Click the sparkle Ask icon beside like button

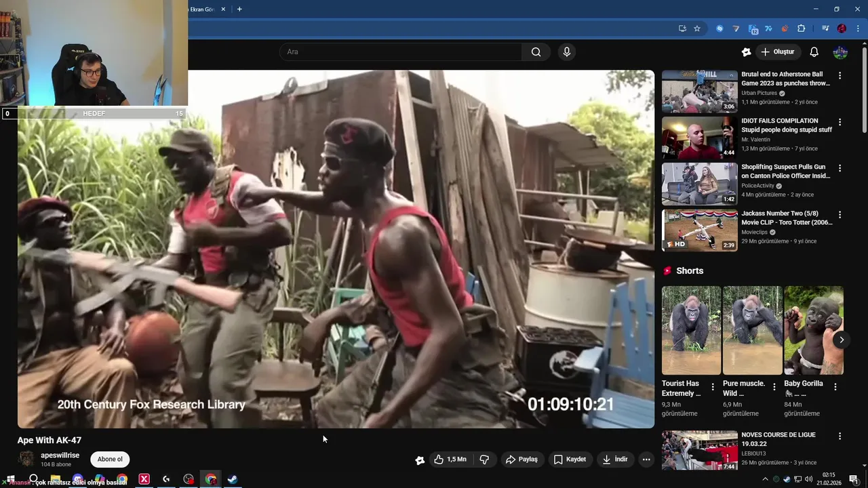[x=420, y=460]
